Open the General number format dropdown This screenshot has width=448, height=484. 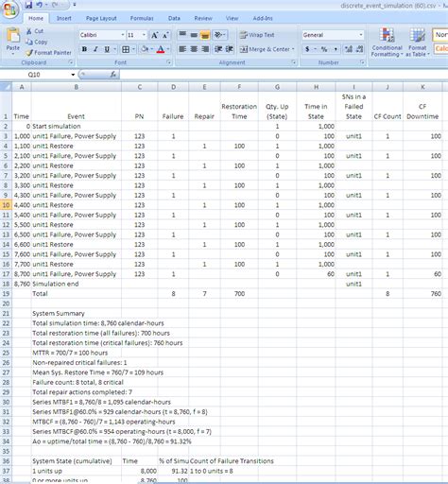[x=361, y=35]
